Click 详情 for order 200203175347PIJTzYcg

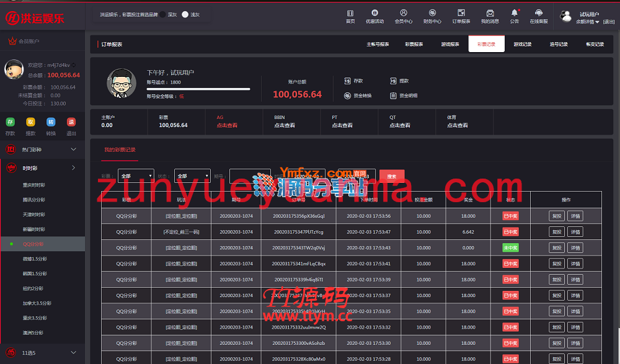tap(575, 232)
